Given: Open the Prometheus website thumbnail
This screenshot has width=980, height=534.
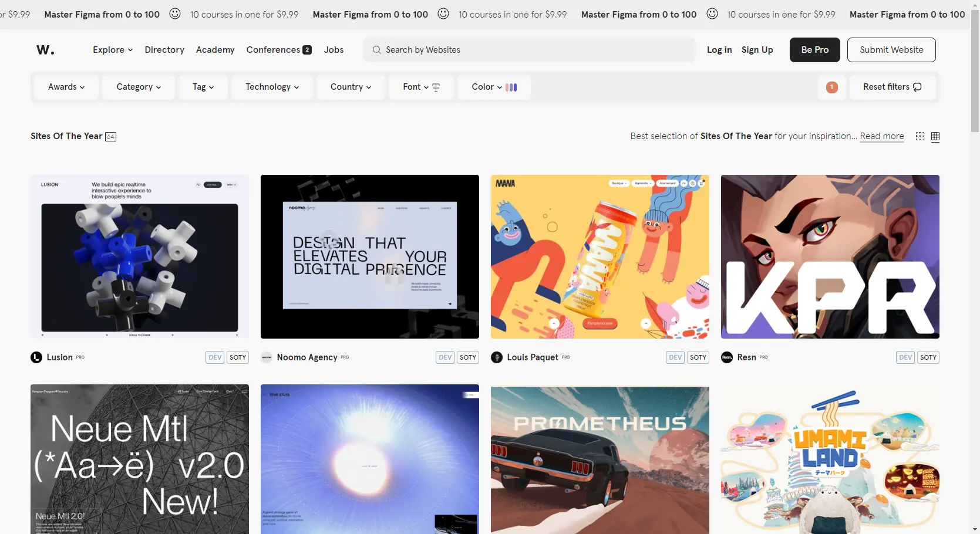Looking at the screenshot, I should [x=600, y=459].
